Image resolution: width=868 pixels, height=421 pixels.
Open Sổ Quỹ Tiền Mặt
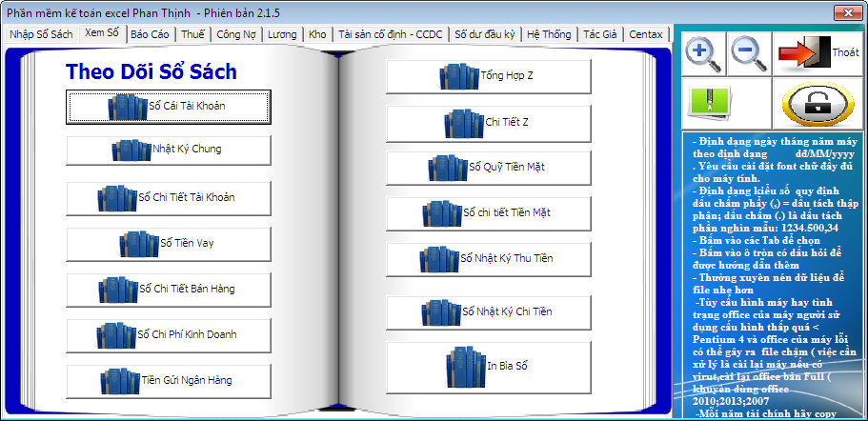(488, 168)
